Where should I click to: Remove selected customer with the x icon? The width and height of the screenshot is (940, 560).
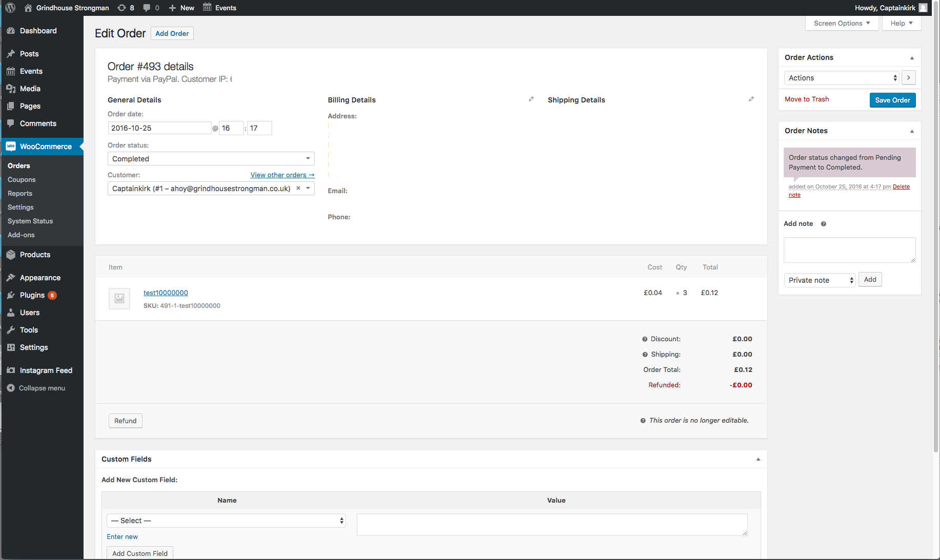click(298, 189)
